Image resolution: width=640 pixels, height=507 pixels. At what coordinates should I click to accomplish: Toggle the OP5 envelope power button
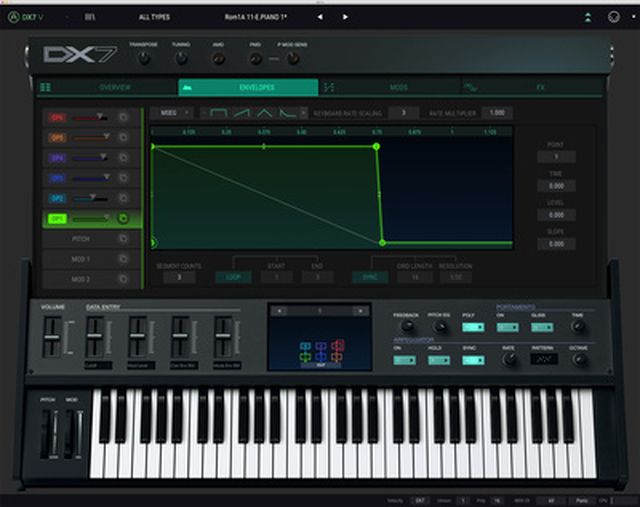(123, 138)
